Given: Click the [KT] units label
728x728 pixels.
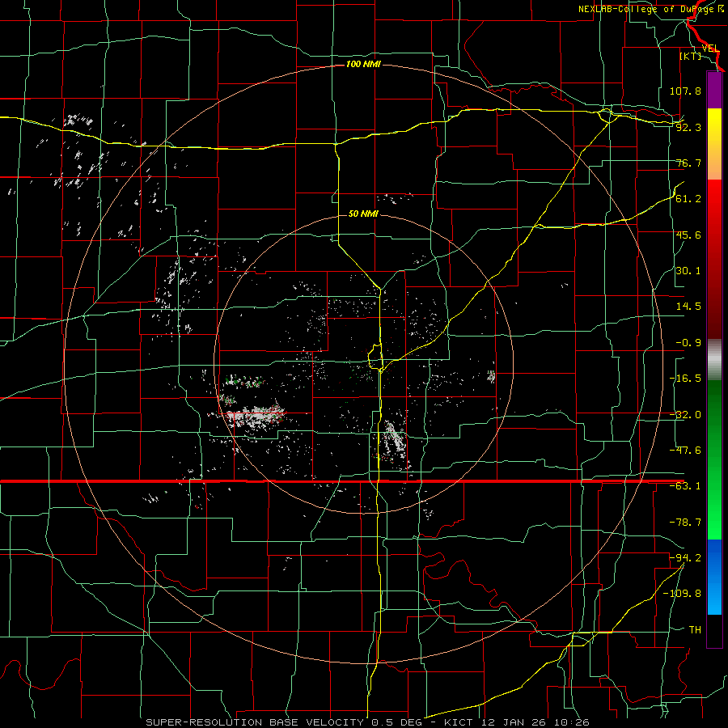Looking at the screenshot, I should click(x=691, y=56).
